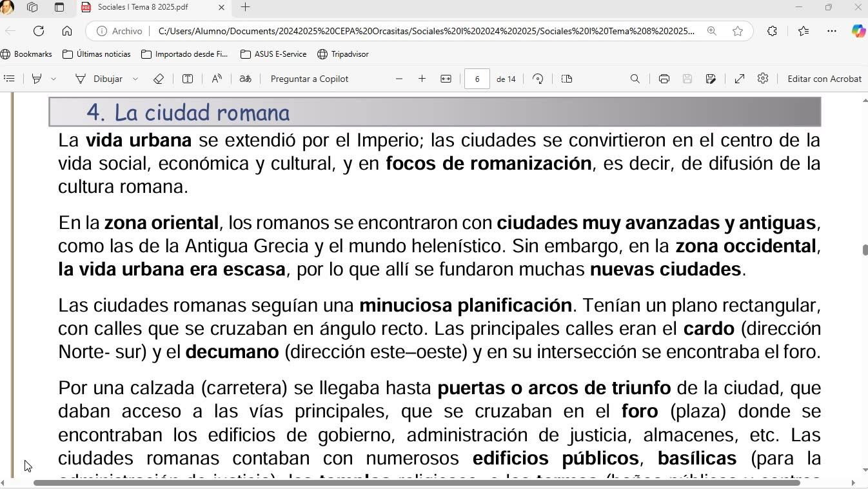Save the PDF document
Image resolution: width=868 pixels, height=489 pixels.
[687, 79]
